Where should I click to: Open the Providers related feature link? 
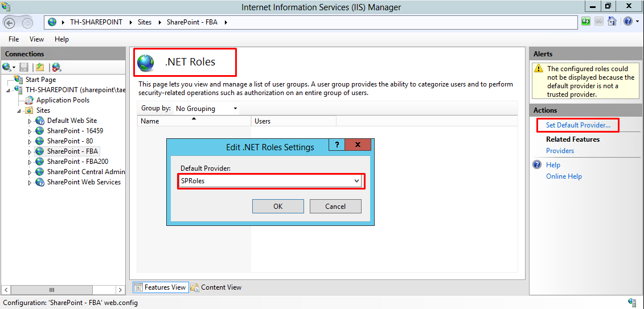560,151
